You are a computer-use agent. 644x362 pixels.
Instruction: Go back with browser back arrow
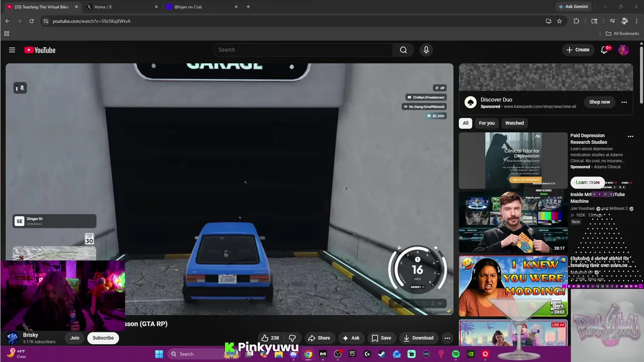[x=8, y=21]
